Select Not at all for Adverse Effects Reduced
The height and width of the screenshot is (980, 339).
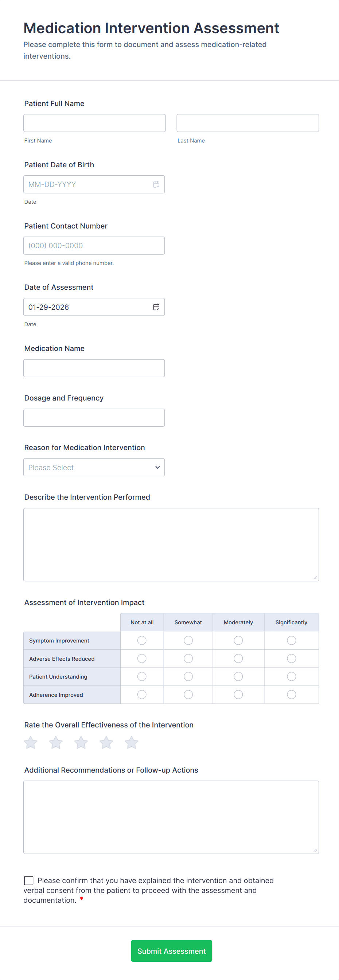pyautogui.click(x=142, y=659)
